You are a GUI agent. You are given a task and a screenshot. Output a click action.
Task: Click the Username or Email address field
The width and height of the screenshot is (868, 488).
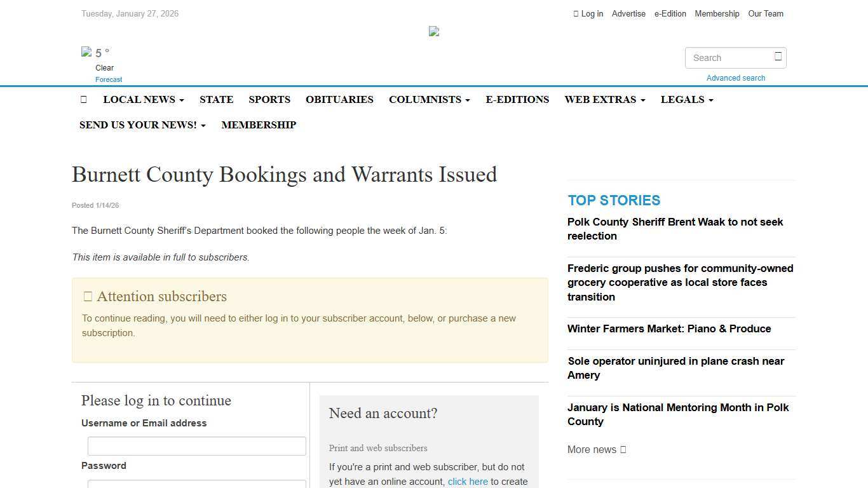(x=196, y=445)
